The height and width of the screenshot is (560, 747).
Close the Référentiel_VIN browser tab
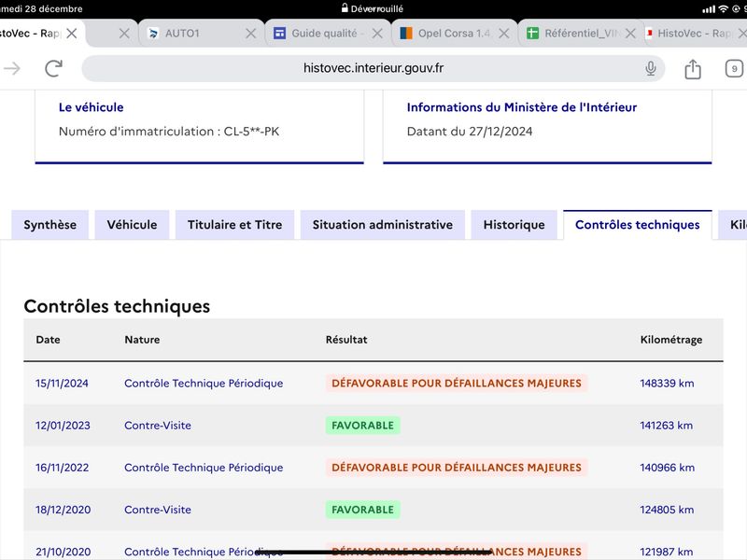pyautogui.click(x=630, y=34)
